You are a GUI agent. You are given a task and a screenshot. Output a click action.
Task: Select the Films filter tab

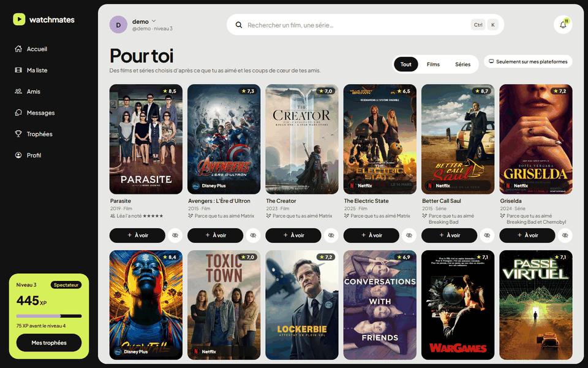pyautogui.click(x=433, y=64)
